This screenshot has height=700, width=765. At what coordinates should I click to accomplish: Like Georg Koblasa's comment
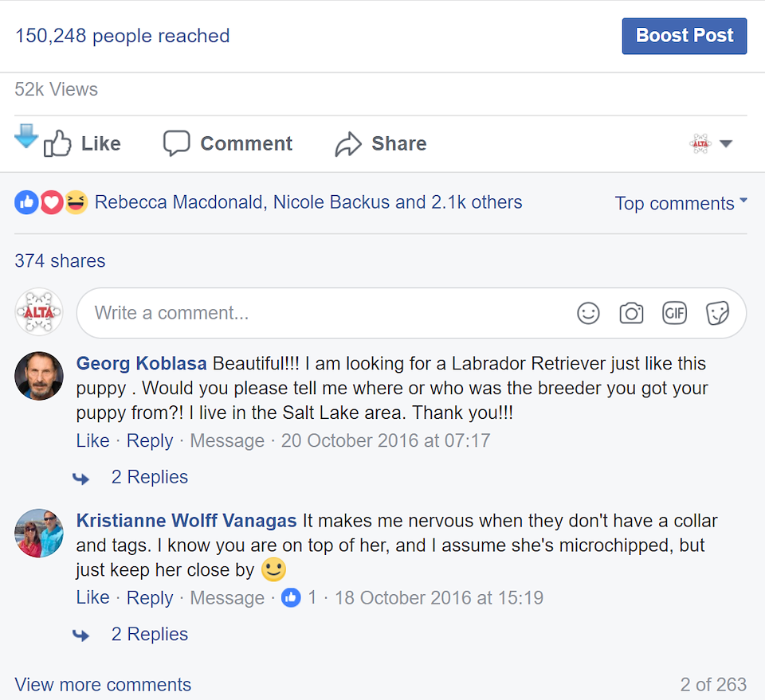(92, 441)
